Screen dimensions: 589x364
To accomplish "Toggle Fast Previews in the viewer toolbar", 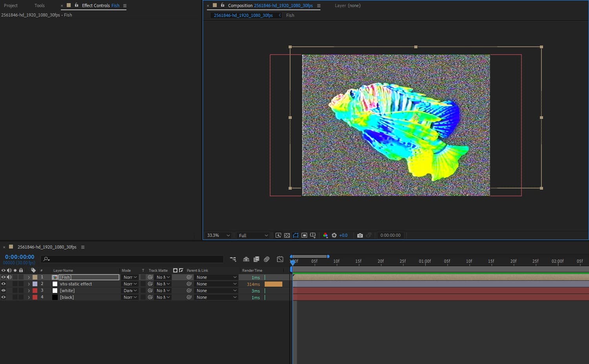I will (x=278, y=235).
